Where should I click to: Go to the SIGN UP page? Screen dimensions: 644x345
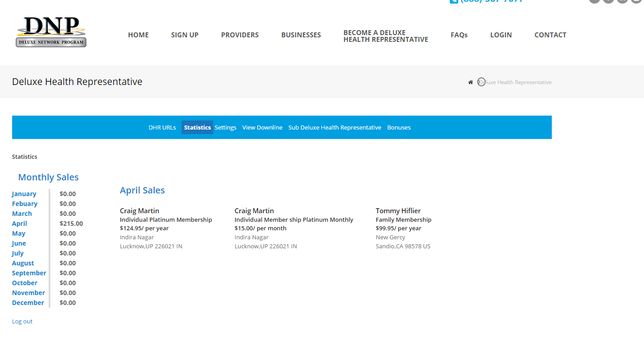tap(185, 35)
